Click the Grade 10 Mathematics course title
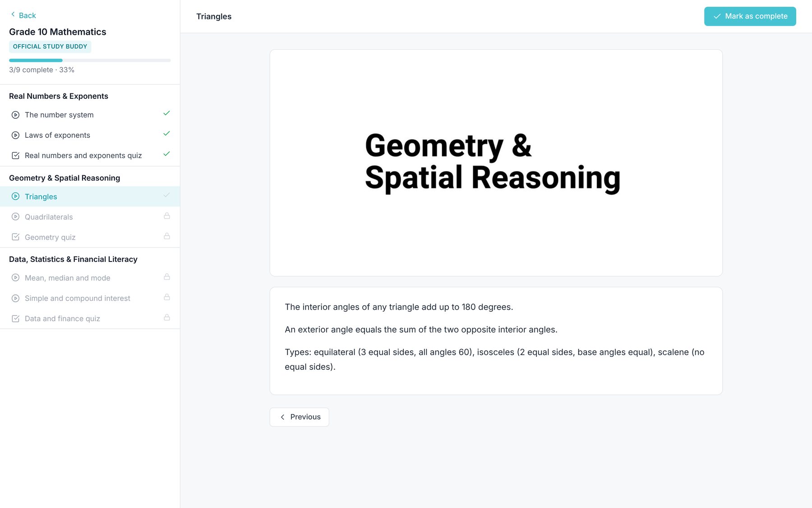Screen dimensions: 812x508 coord(58,32)
